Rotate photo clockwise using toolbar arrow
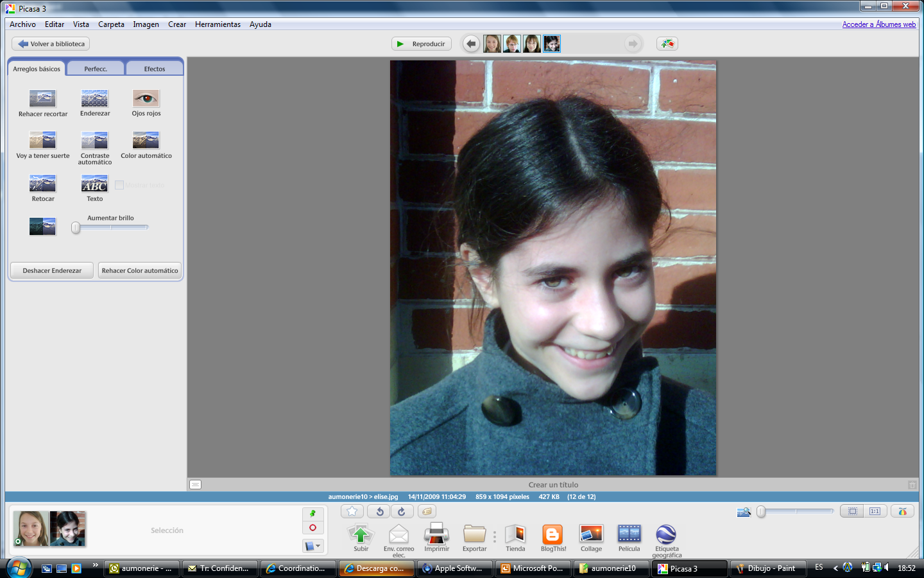 pyautogui.click(x=402, y=512)
